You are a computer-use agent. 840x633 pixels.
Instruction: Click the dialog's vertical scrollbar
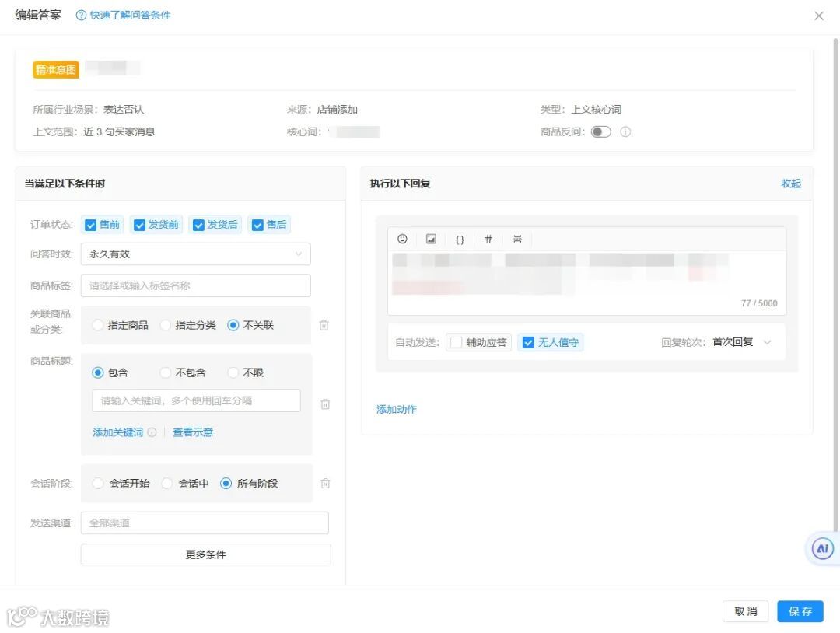pyautogui.click(x=836, y=284)
